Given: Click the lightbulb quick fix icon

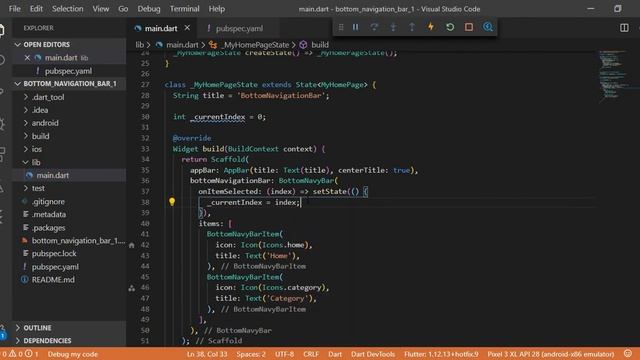Looking at the screenshot, I should click(172, 202).
